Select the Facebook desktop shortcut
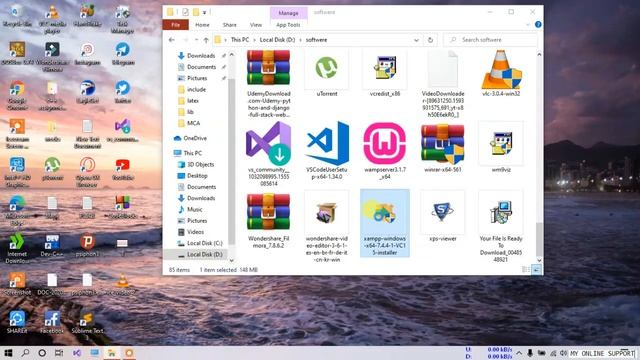640x360 pixels. tap(52, 322)
